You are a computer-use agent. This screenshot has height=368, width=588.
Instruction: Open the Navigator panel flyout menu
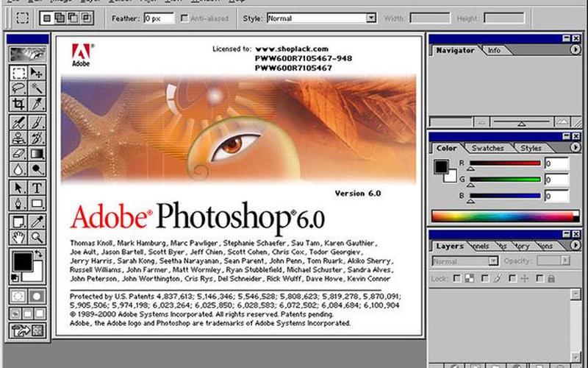576,49
